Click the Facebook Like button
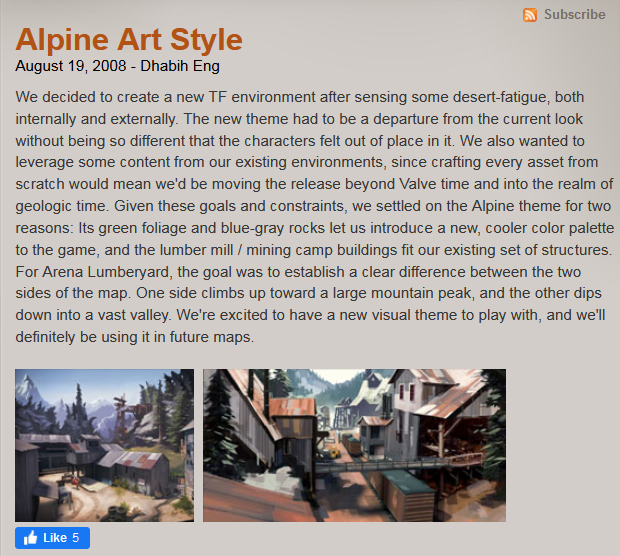Screen dimensions: 620x556 tap(52, 538)
